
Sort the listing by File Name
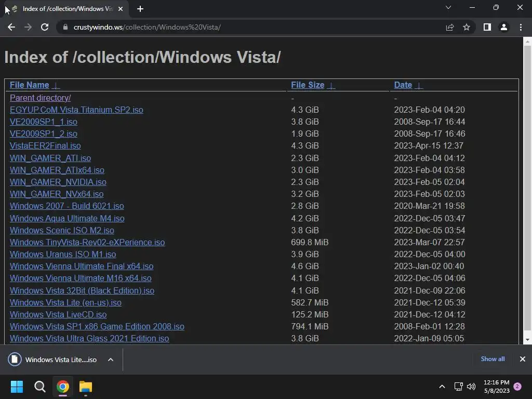[30, 85]
